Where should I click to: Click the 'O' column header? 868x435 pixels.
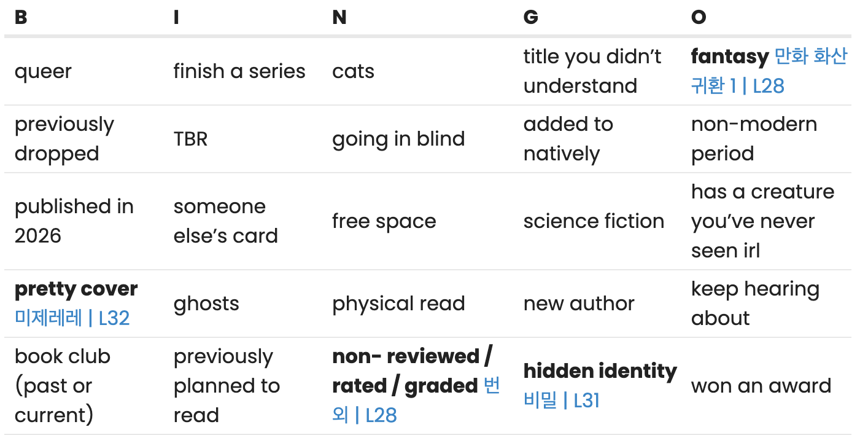pos(699,18)
